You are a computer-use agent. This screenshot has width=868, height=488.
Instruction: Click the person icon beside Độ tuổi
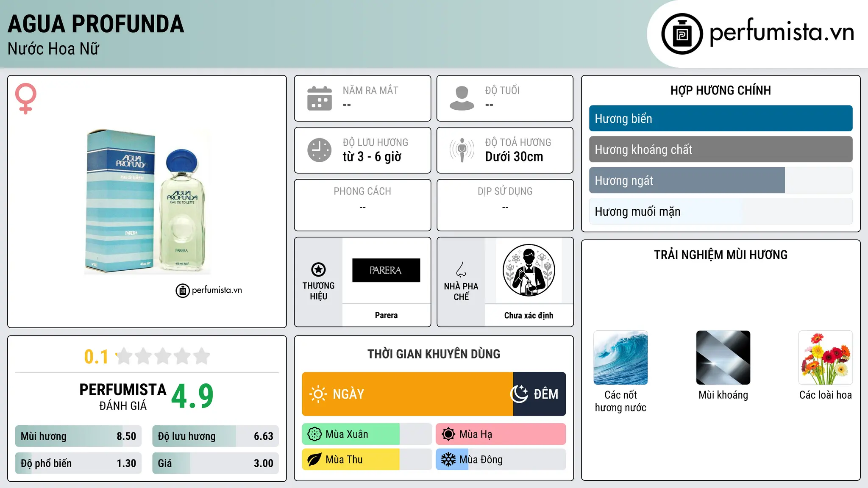(462, 98)
